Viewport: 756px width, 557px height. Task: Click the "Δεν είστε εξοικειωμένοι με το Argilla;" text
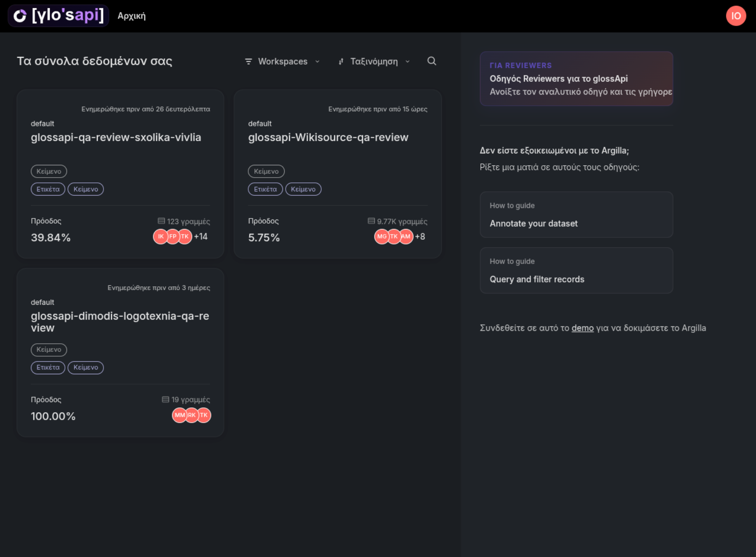(554, 151)
